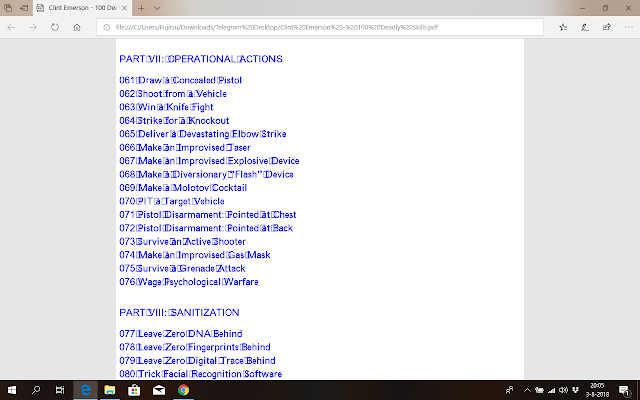Show site information icon in address bar
Screen dimensions: 640x400
107,27
